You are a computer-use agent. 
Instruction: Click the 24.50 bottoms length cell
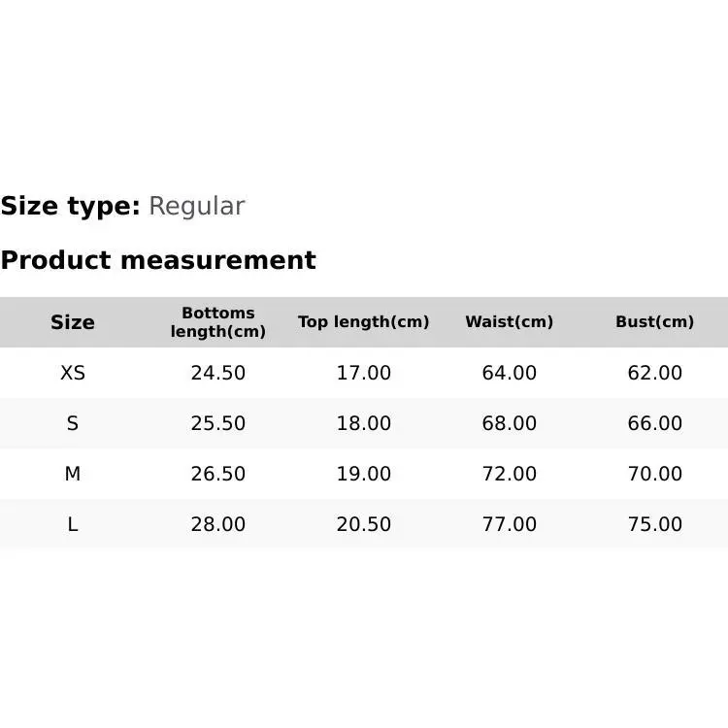point(218,373)
